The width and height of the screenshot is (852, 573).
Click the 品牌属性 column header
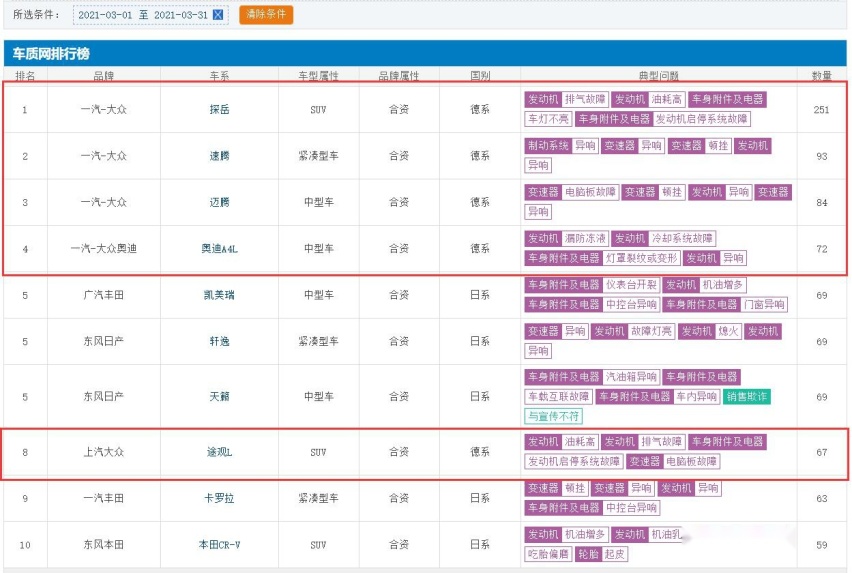coord(398,75)
